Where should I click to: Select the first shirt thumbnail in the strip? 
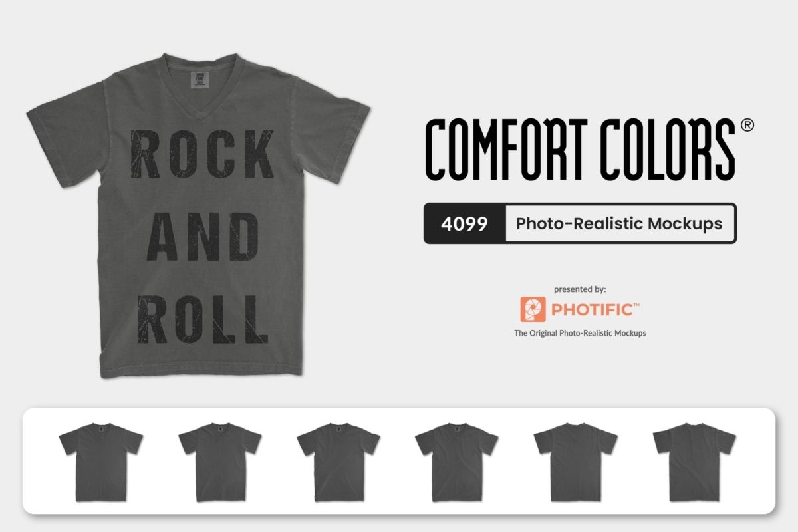(x=100, y=462)
